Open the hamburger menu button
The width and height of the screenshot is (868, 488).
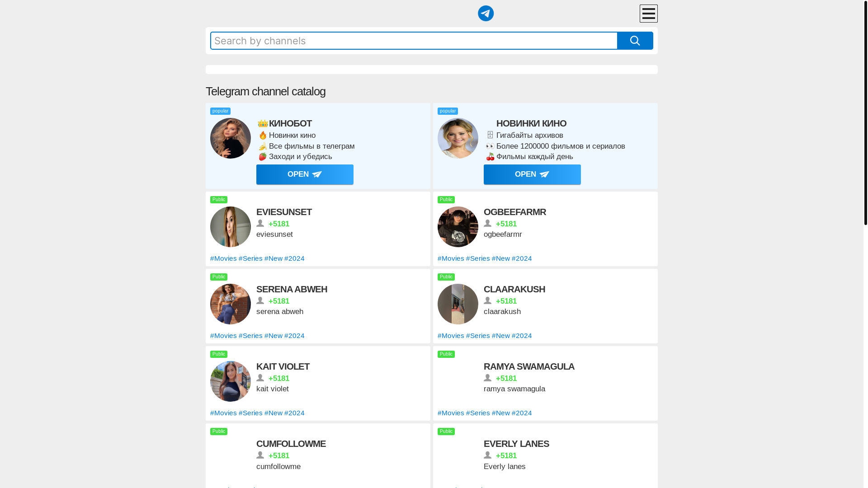click(x=648, y=14)
